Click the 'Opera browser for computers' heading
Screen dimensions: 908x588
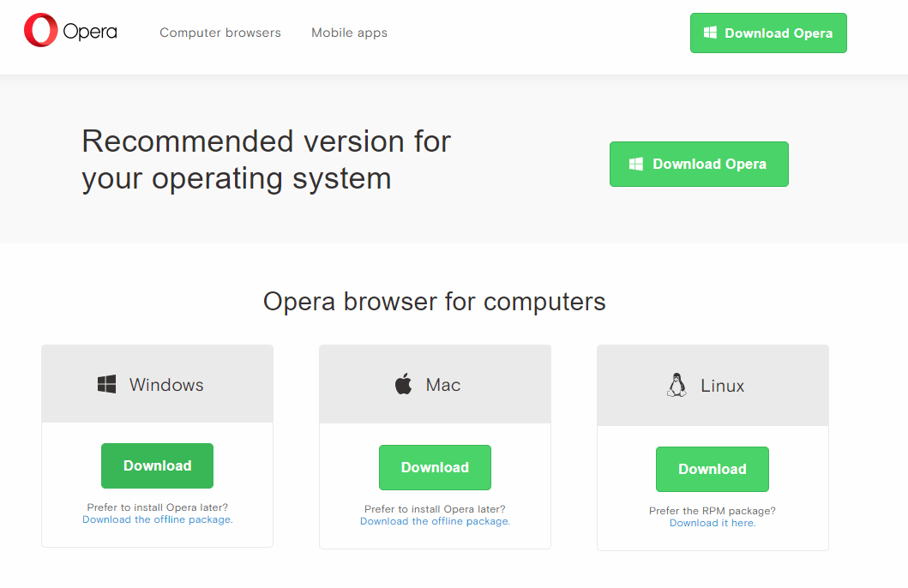[434, 302]
